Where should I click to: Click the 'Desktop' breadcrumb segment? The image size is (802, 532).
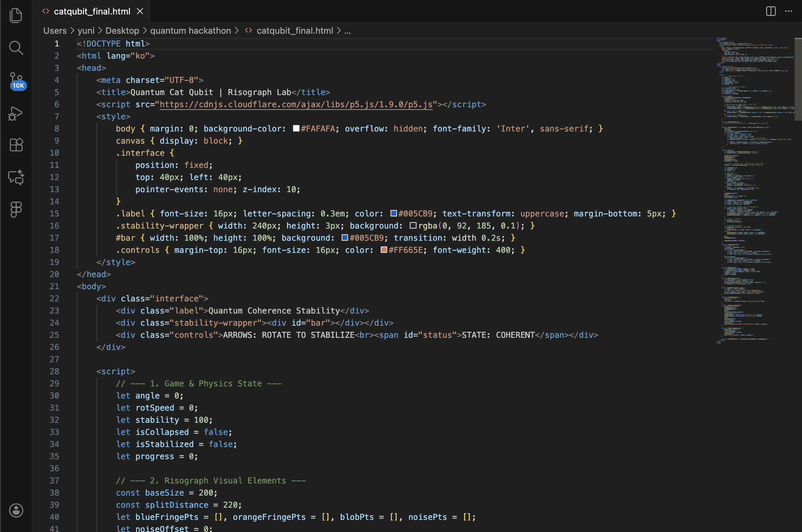click(122, 31)
